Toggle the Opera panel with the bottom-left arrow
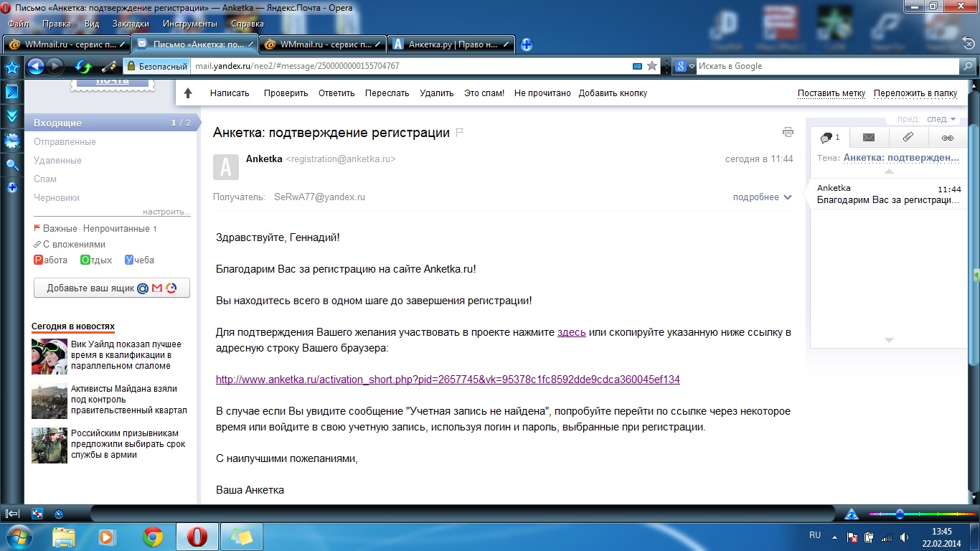Image resolution: width=980 pixels, height=551 pixels. tap(12, 514)
